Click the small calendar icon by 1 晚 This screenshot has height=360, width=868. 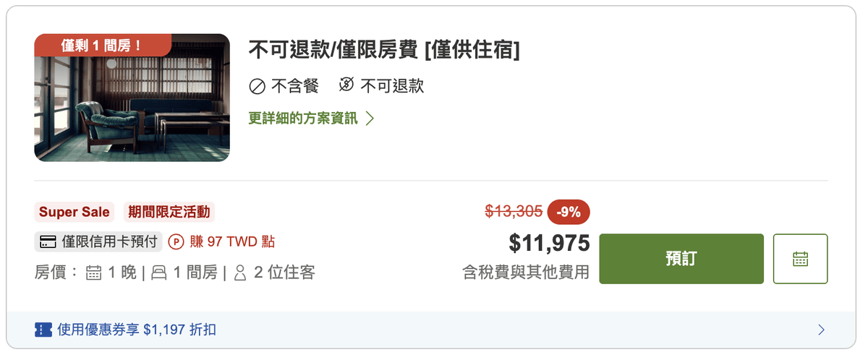pos(94,273)
